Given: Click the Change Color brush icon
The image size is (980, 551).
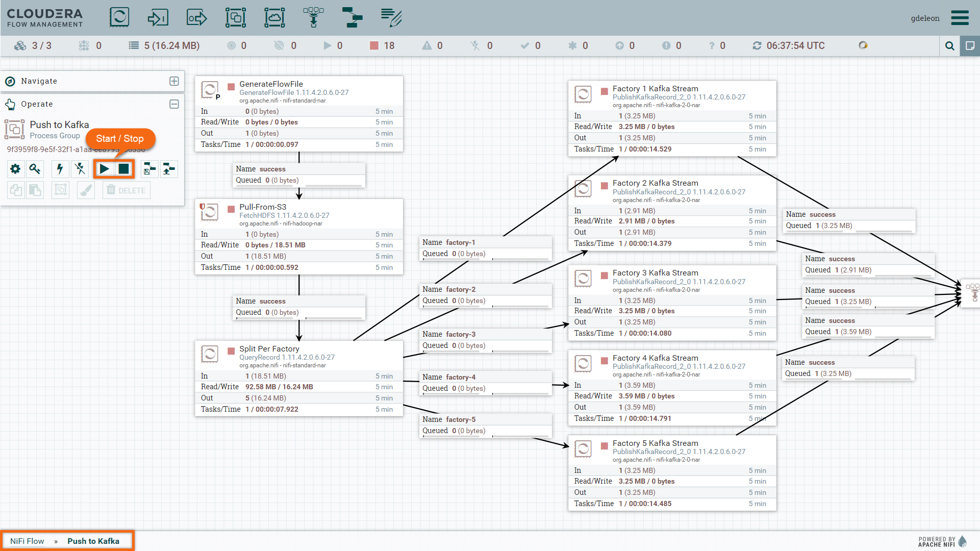Looking at the screenshot, I should 86,190.
